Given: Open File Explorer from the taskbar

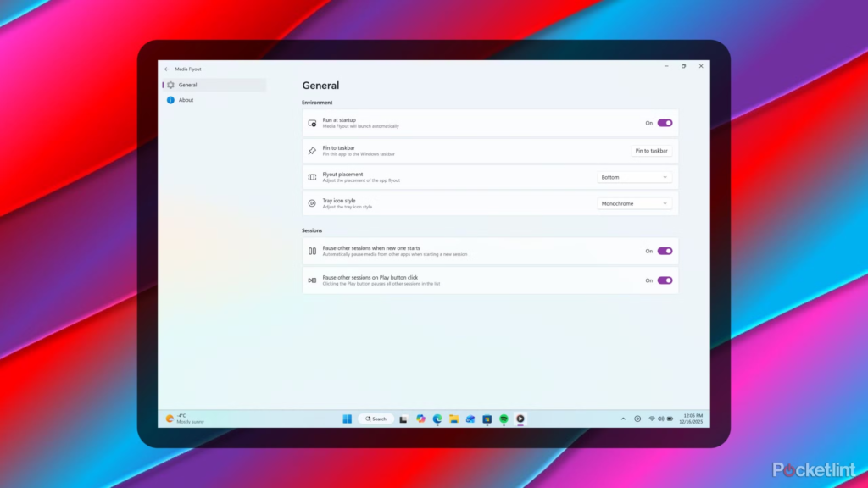Looking at the screenshot, I should coord(454,419).
